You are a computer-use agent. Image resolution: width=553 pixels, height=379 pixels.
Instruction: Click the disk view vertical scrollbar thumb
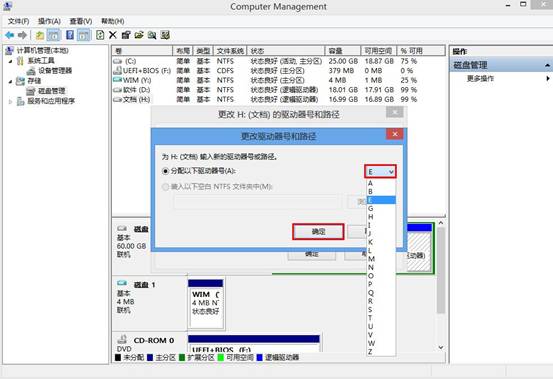click(x=440, y=270)
